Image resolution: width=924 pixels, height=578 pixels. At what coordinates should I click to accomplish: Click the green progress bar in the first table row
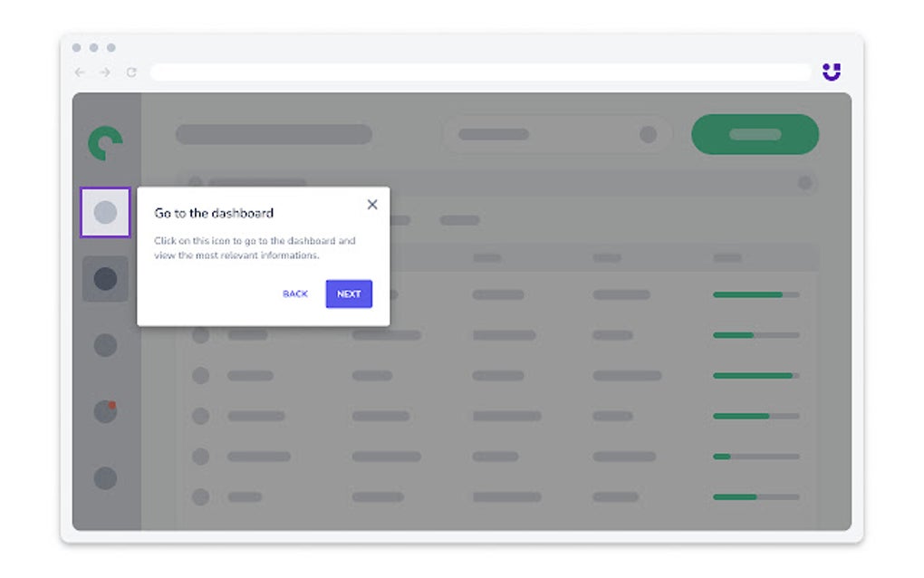click(748, 294)
